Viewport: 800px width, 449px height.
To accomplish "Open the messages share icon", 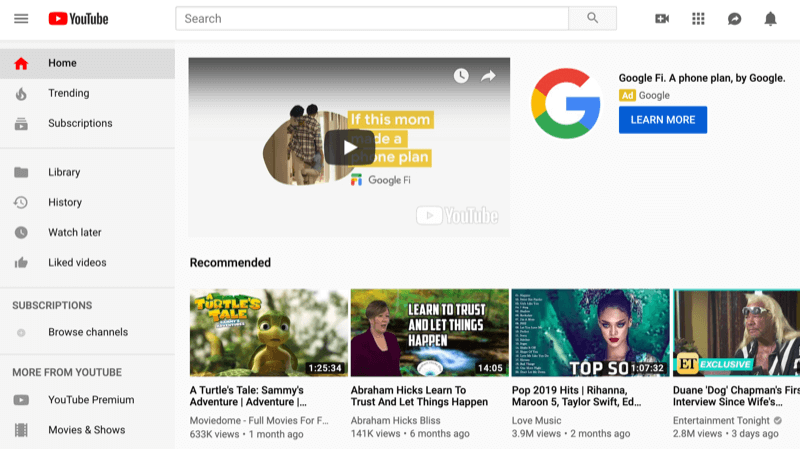I will 734,19.
